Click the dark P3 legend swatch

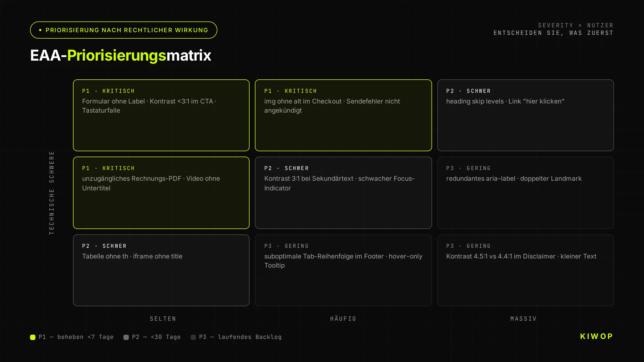tap(193, 337)
